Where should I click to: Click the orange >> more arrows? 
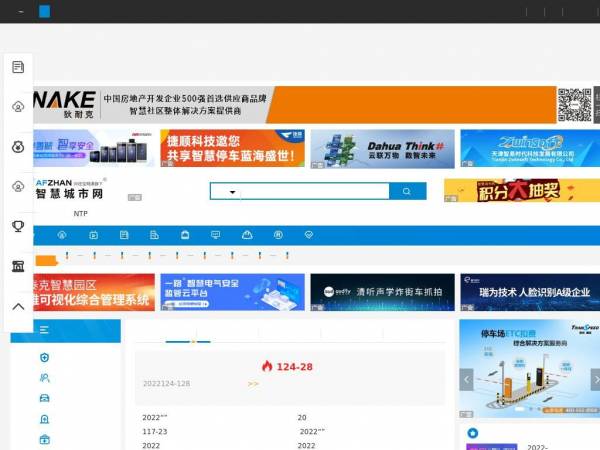tap(253, 383)
